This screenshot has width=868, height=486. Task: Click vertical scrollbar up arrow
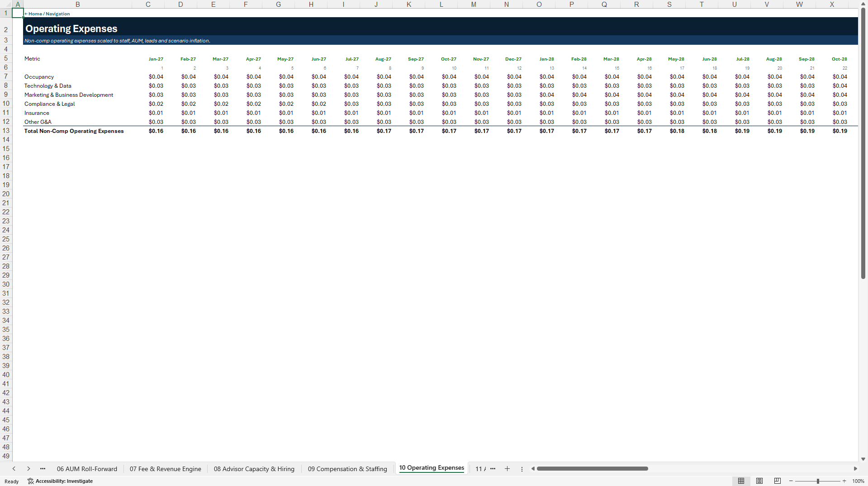[x=863, y=3]
